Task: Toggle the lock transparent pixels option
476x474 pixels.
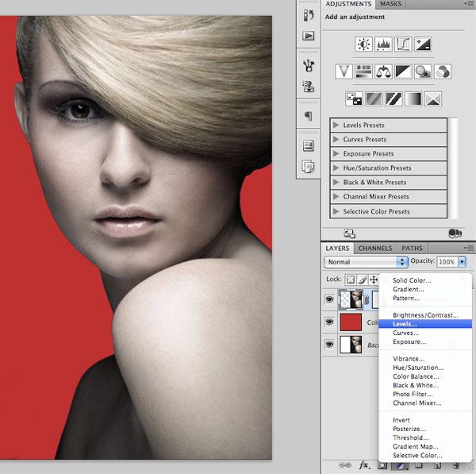Action: point(351,279)
